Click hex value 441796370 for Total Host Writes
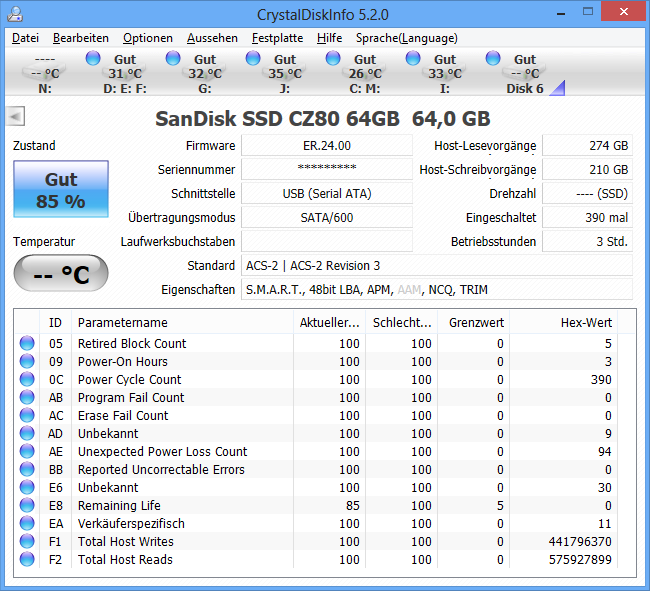The image size is (650, 591). 580,542
